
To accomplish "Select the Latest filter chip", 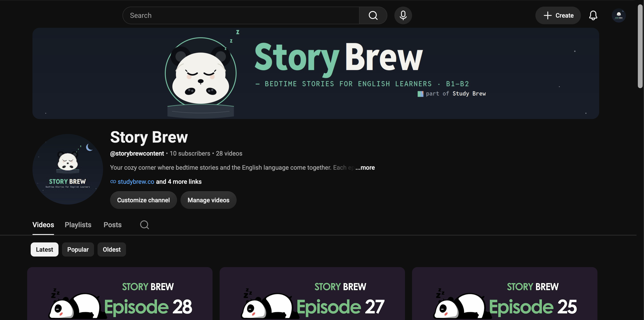I will 45,249.
